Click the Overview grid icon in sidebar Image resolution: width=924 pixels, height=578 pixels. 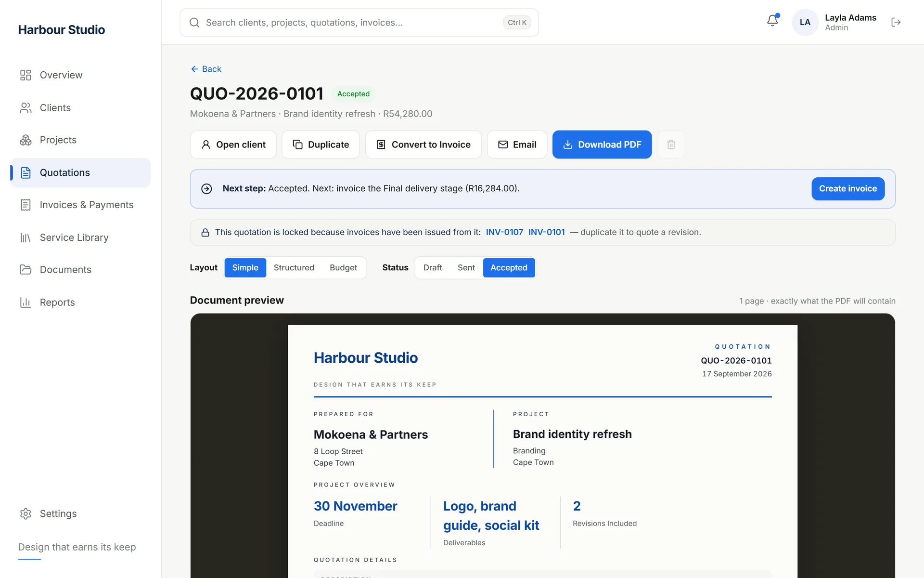[x=26, y=75]
